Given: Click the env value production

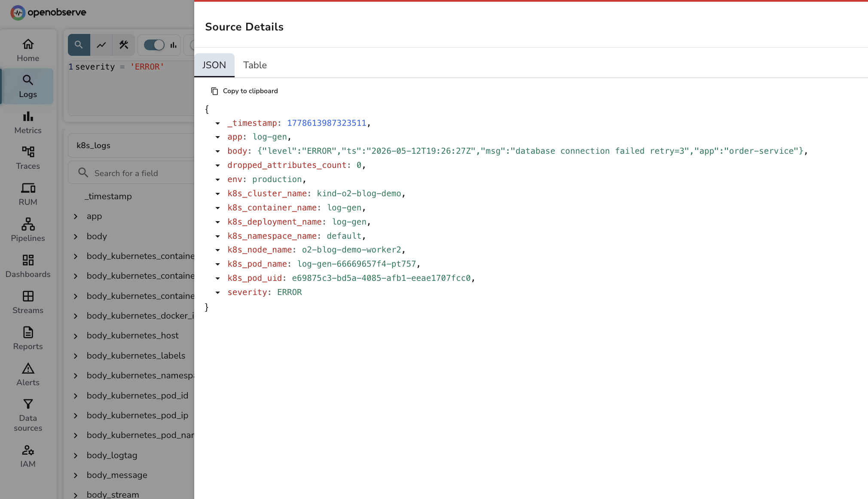Looking at the screenshot, I should (277, 180).
